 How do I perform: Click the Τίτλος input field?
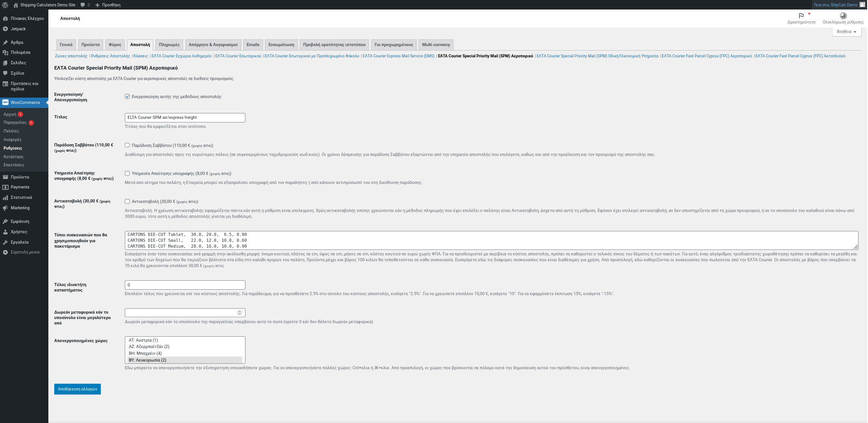click(185, 117)
